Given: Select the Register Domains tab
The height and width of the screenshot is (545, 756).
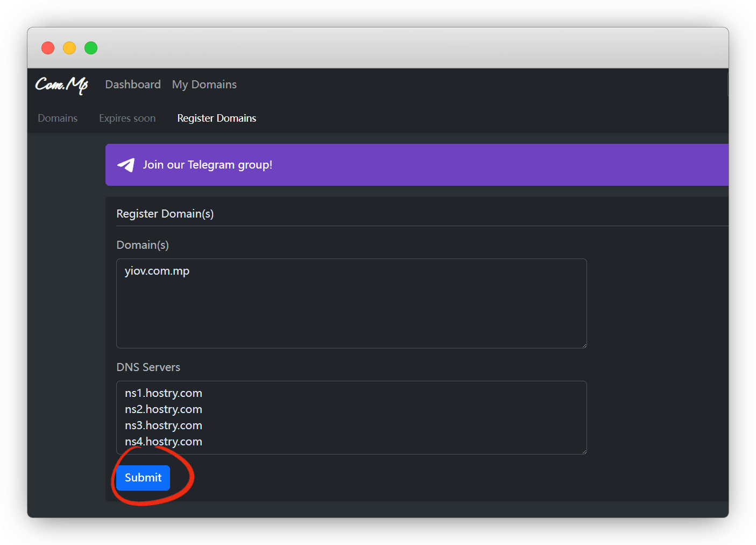Looking at the screenshot, I should click(216, 118).
